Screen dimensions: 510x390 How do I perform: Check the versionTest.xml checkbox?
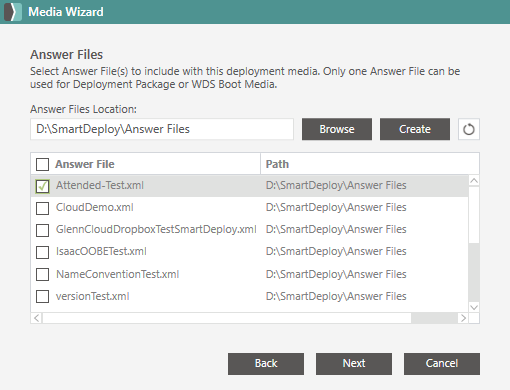(42, 296)
